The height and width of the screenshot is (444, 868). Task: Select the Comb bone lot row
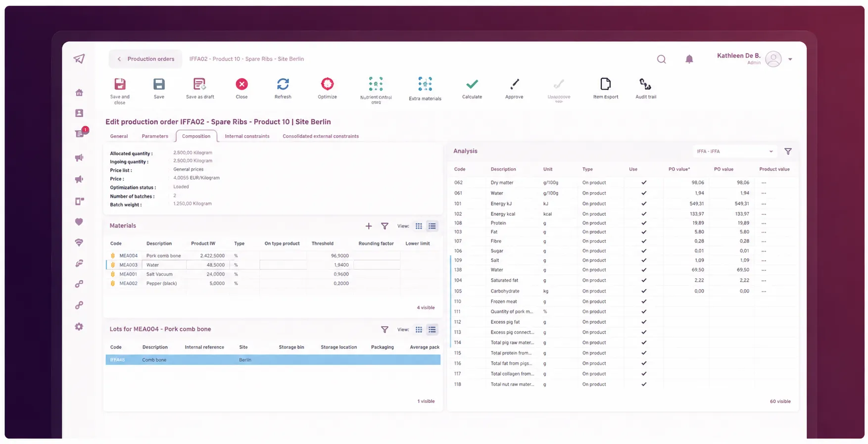(x=273, y=360)
